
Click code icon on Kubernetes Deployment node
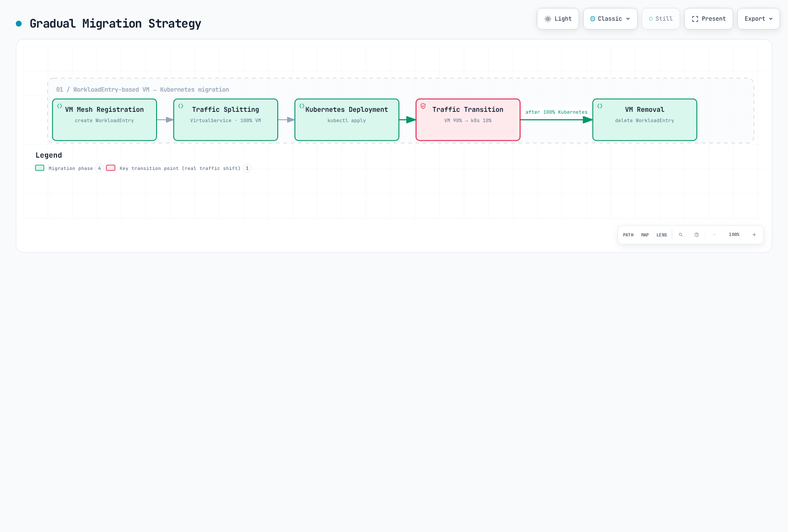click(x=302, y=106)
